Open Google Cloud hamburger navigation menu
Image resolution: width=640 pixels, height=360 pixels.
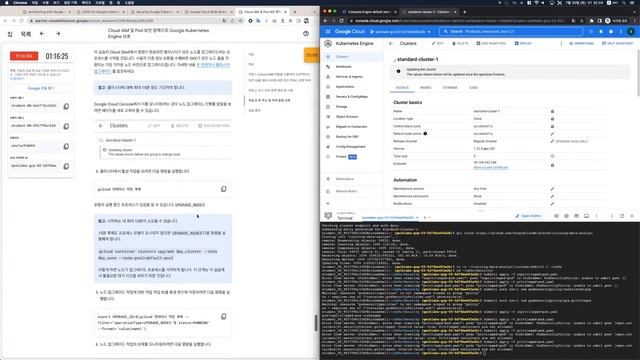(x=328, y=31)
